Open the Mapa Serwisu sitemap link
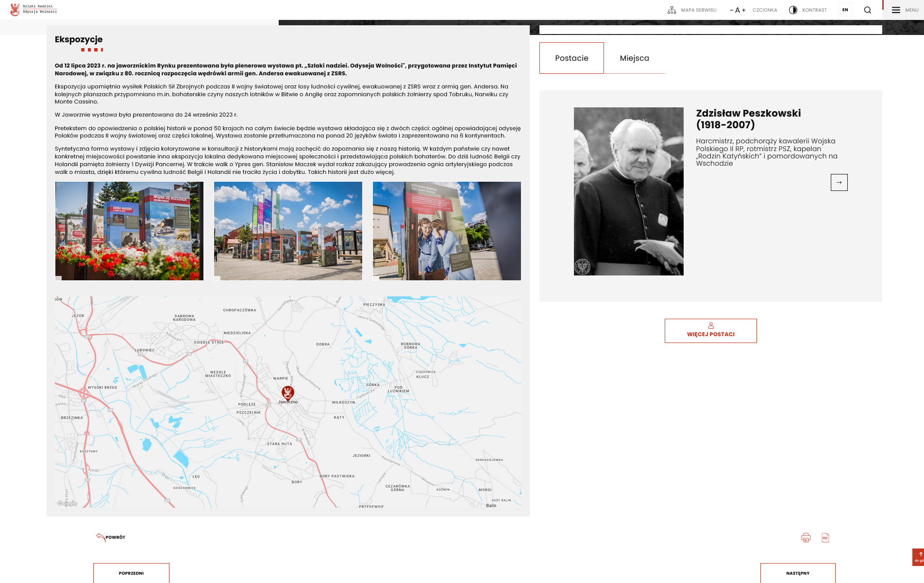The width and height of the screenshot is (924, 583). point(692,10)
